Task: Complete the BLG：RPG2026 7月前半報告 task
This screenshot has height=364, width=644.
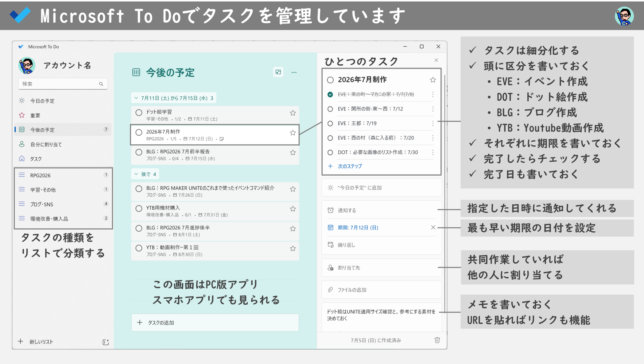Action: [139, 152]
